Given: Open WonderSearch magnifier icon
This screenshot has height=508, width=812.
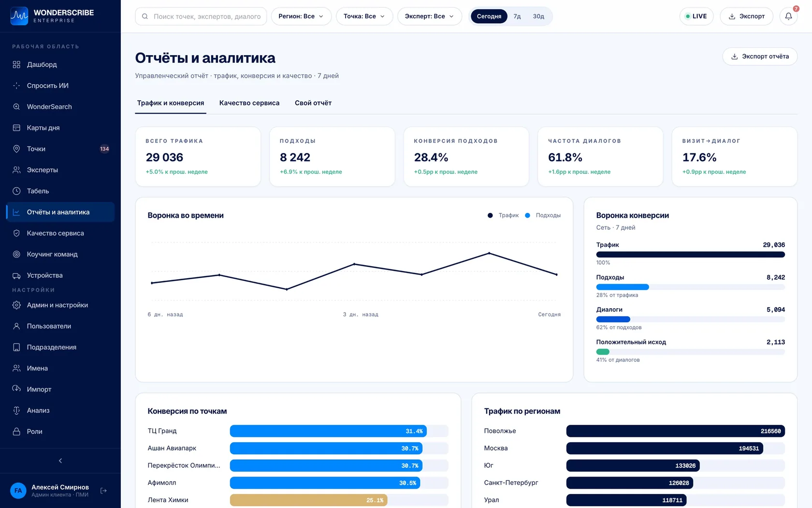Looking at the screenshot, I should pyautogui.click(x=16, y=106).
